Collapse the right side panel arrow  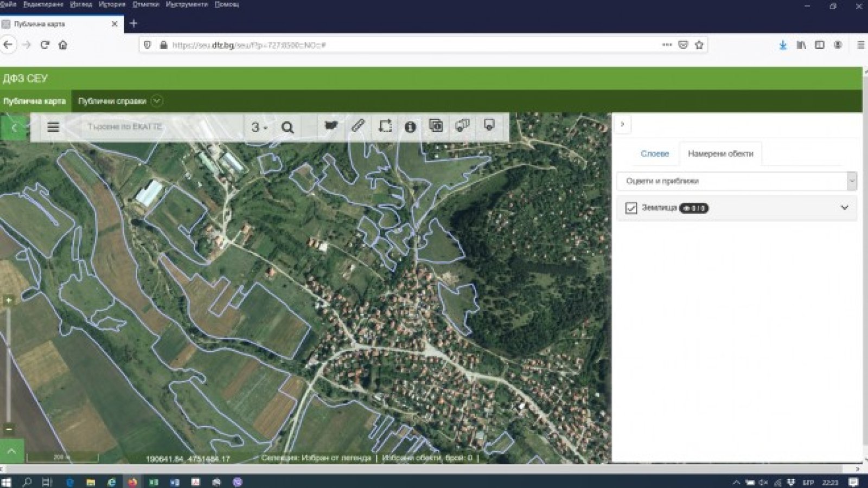(622, 124)
